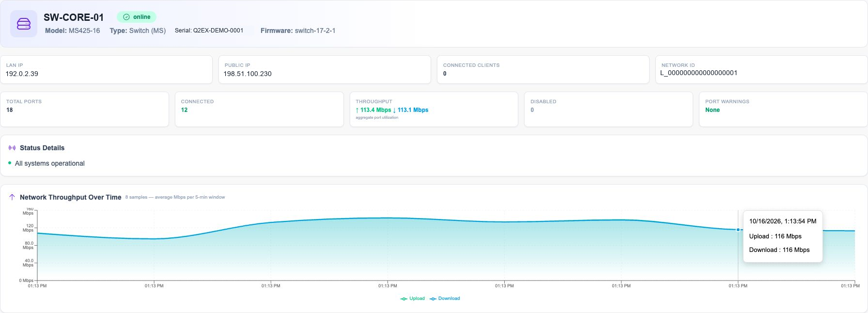
Task: Click the Status Details heading
Action: pyautogui.click(x=42, y=148)
